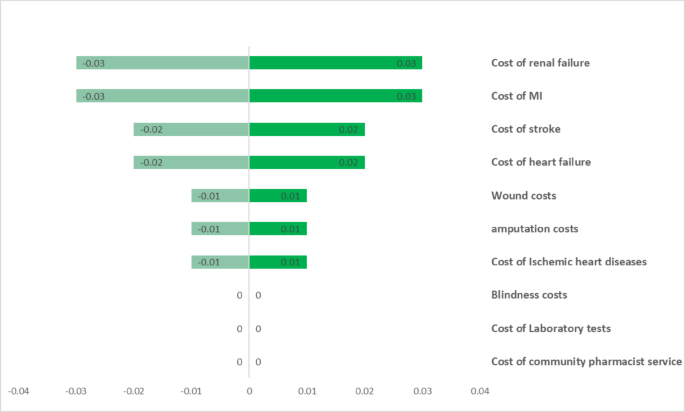This screenshot has height=412, width=685.
Task: Select the positive Cost of stroke bar
Action: (307, 129)
